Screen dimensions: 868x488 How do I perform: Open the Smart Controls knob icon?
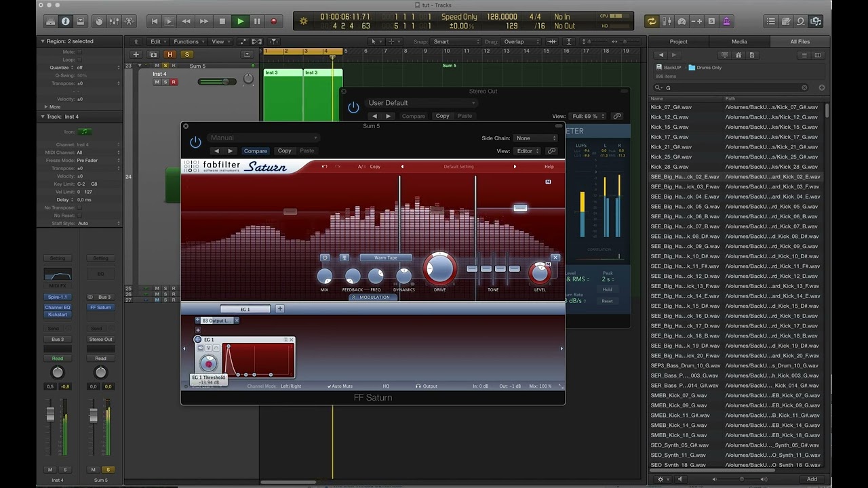[x=99, y=21]
